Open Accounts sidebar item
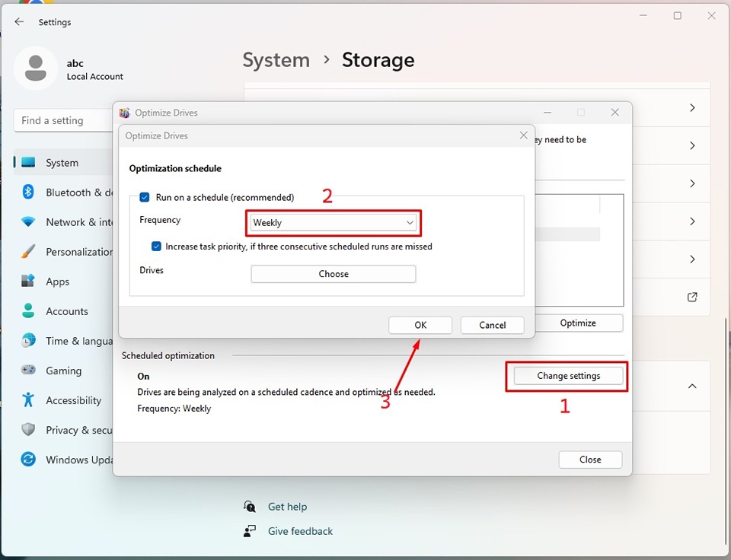 coord(63,311)
